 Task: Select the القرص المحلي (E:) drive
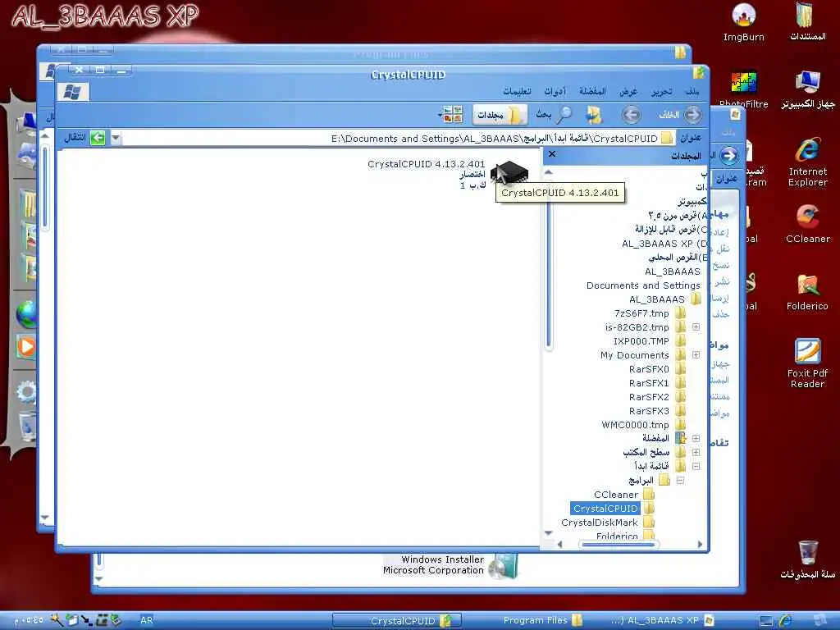point(678,258)
